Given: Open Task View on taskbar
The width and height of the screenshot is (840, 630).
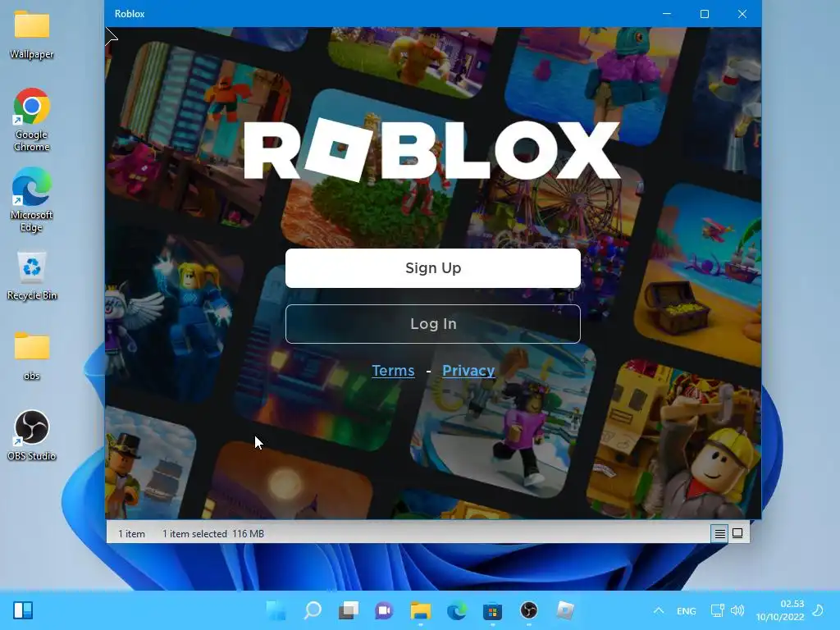Looking at the screenshot, I should (x=348, y=610).
